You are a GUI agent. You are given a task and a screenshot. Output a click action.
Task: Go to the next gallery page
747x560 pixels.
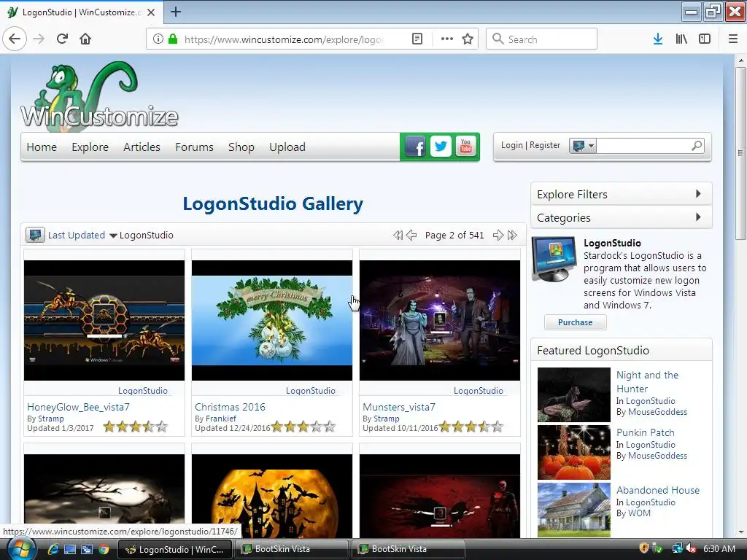pyautogui.click(x=498, y=236)
